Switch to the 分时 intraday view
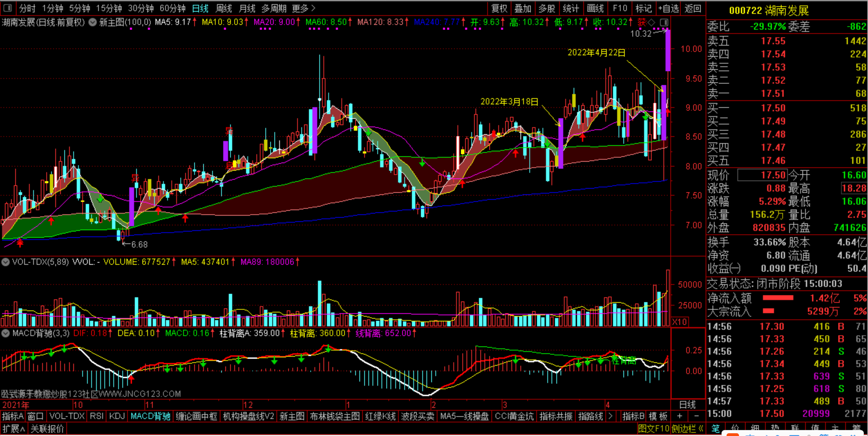 coord(27,8)
